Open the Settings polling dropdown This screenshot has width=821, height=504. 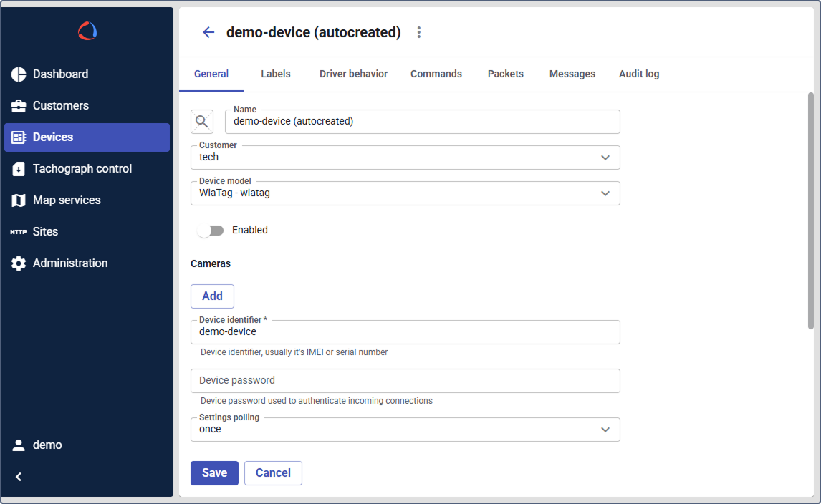[x=605, y=430]
